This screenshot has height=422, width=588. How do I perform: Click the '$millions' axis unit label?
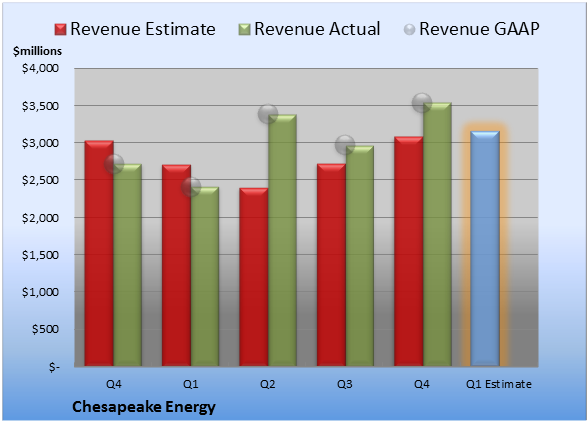coord(38,51)
